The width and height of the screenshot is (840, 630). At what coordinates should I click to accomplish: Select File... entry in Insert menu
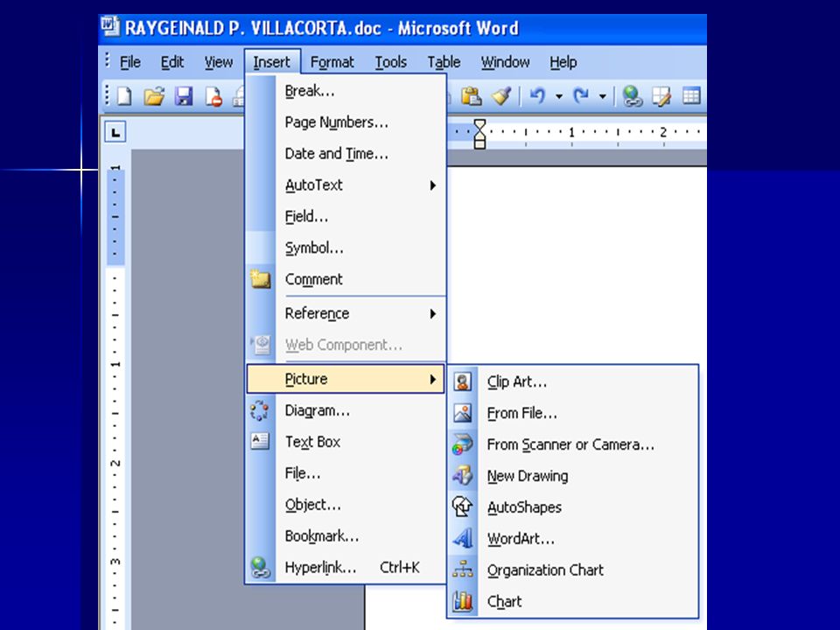[346, 473]
